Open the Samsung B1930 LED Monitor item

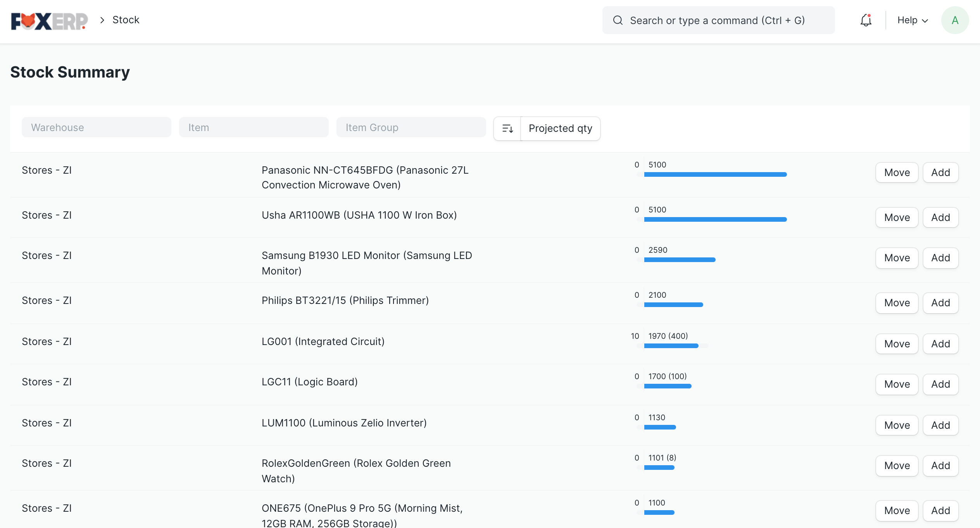pos(367,263)
